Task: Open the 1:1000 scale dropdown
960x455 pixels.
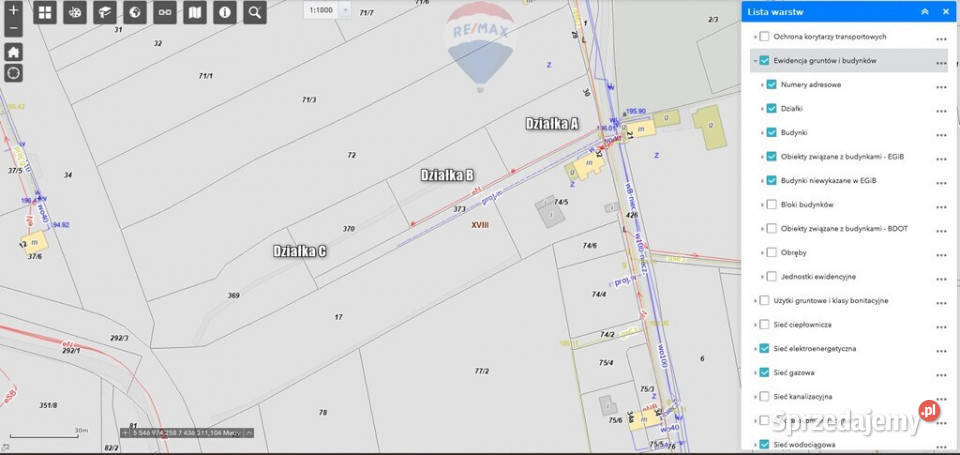Action: point(345,9)
